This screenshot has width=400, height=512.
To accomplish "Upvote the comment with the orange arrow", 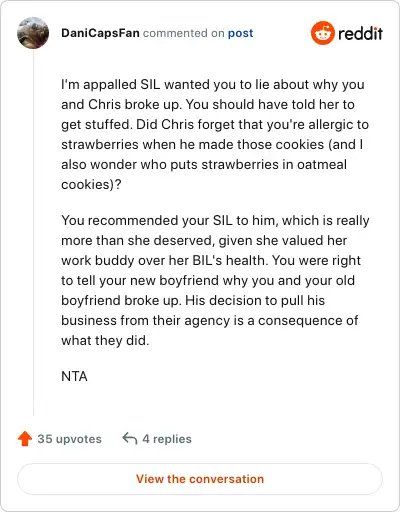I will (25, 439).
